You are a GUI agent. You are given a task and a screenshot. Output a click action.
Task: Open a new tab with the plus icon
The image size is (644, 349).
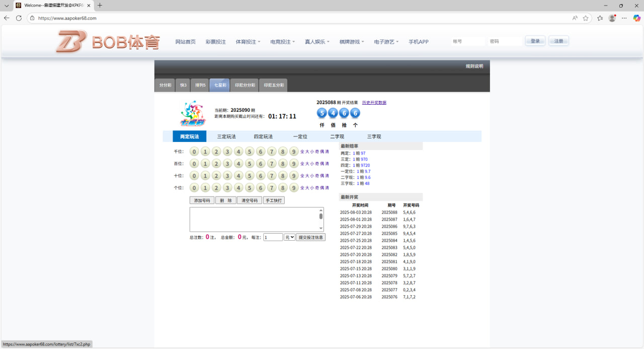(x=100, y=6)
